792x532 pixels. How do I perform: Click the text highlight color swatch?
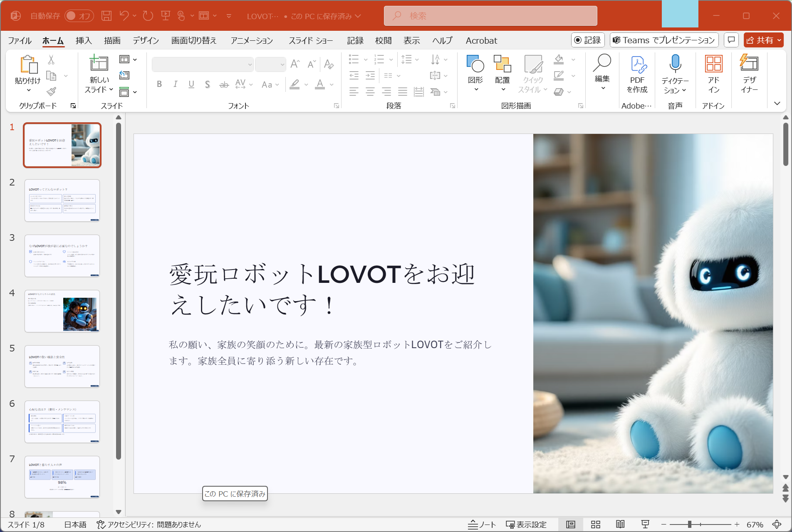click(x=295, y=84)
